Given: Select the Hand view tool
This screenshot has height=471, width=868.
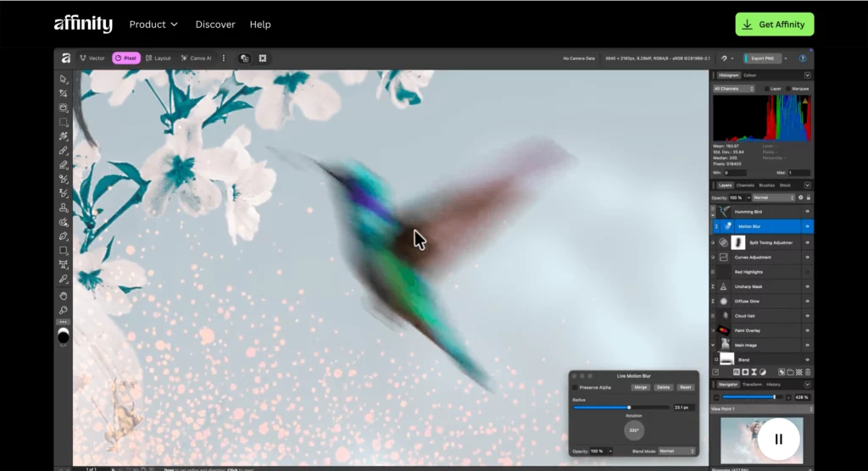Looking at the screenshot, I should 64,296.
